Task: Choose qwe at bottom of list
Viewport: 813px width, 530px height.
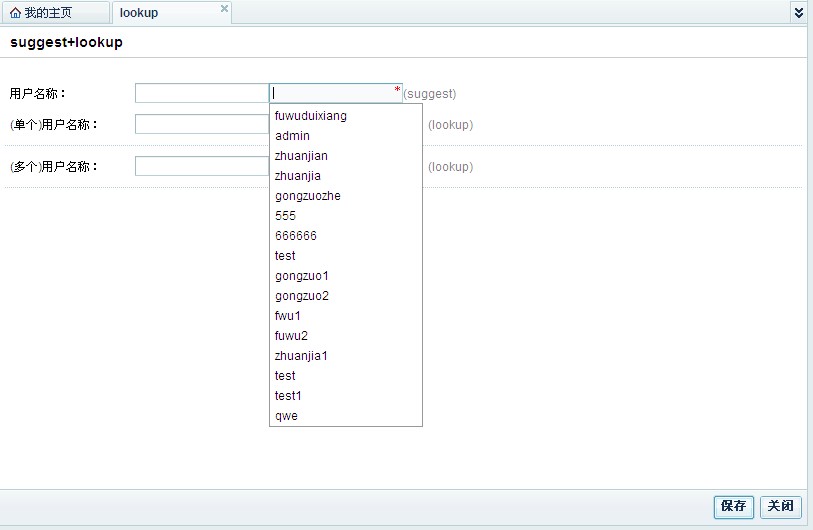Action: click(346, 416)
